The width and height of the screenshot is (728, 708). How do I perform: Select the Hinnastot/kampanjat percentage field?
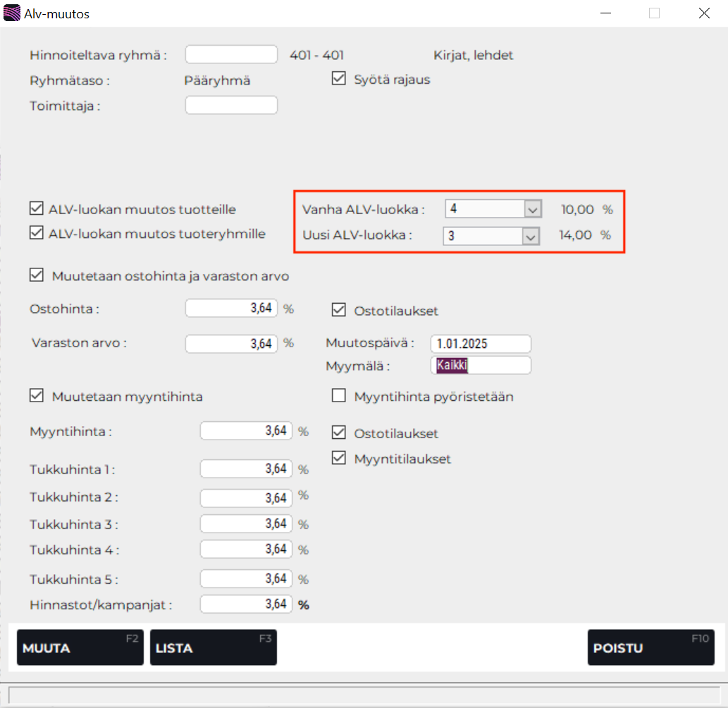[246, 604]
